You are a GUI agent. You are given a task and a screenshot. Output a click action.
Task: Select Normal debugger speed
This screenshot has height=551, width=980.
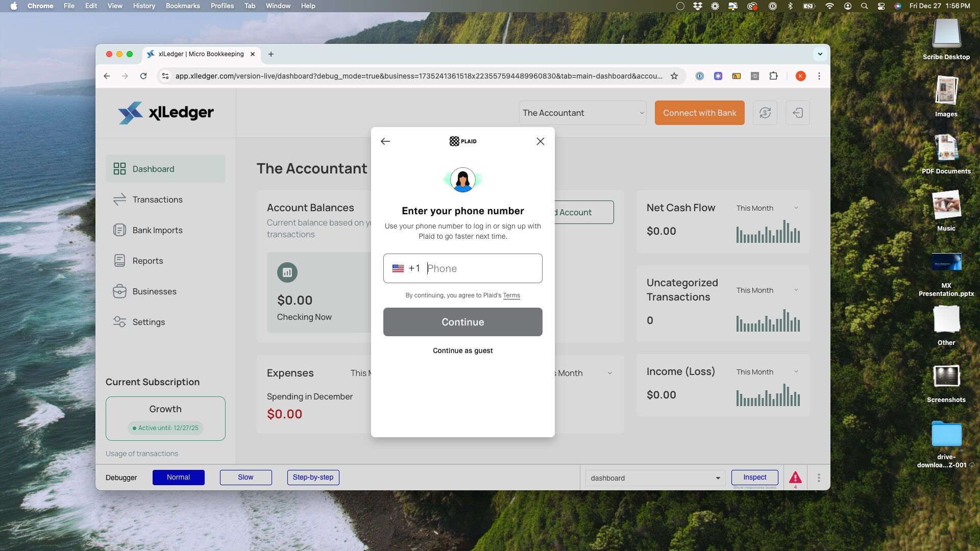(x=178, y=478)
